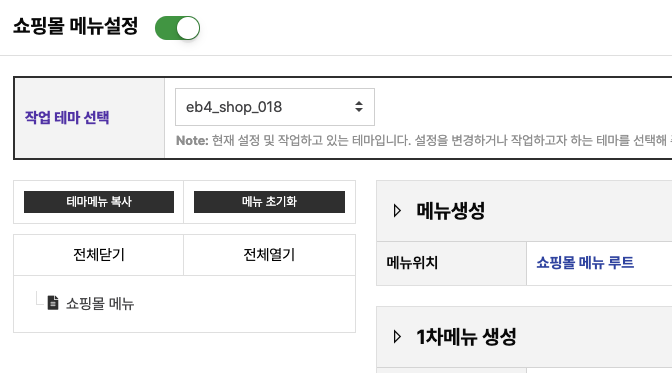The height and width of the screenshot is (373, 672).
Task: Expand the 메뉴생성 disclosure triangle
Action: click(397, 211)
